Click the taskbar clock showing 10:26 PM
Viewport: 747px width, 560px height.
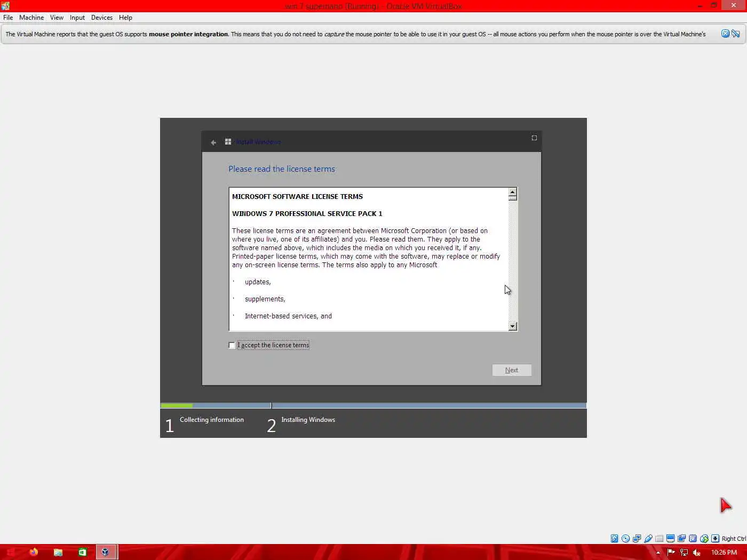pyautogui.click(x=724, y=553)
